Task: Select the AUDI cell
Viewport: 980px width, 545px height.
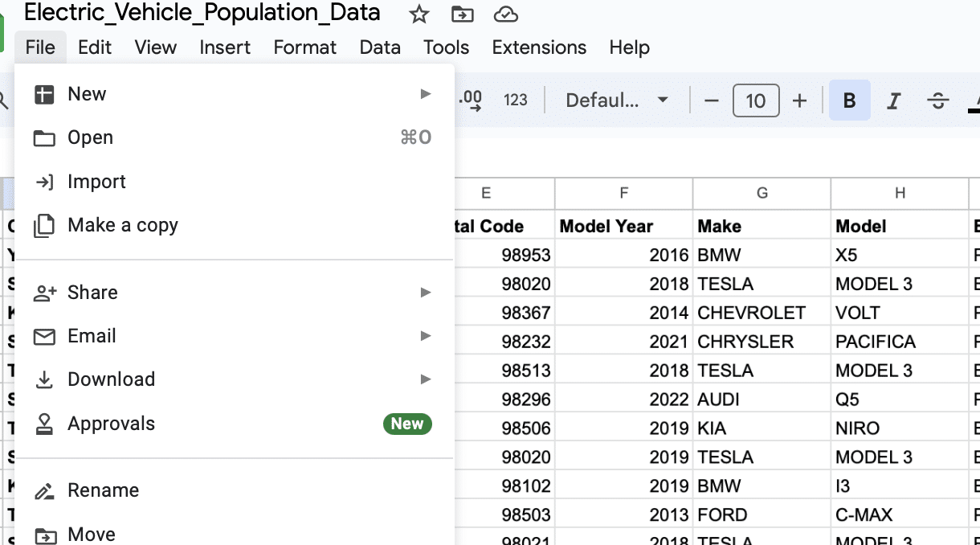Action: point(762,400)
